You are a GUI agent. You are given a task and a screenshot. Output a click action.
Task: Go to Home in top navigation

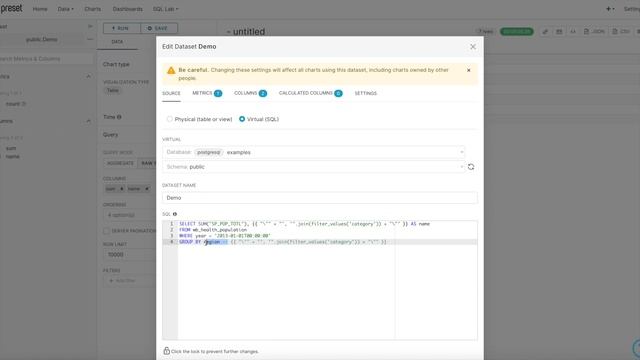click(x=40, y=9)
